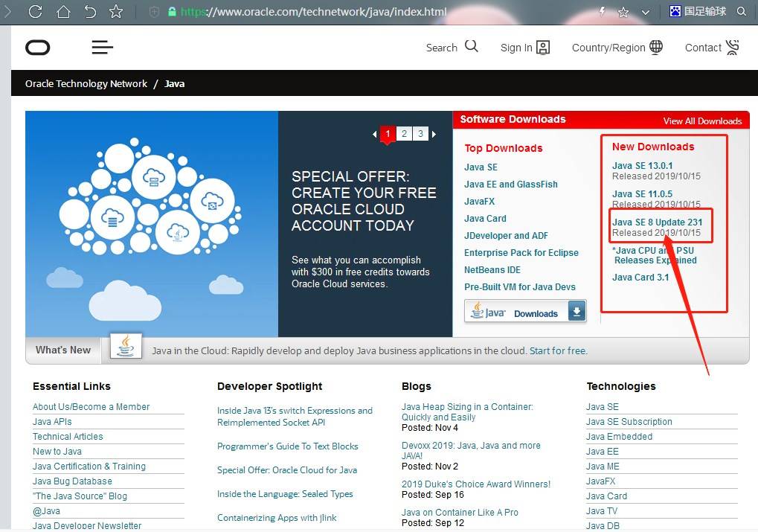The height and width of the screenshot is (532, 758).
Task: Click the Oracle logo icon
Action: [x=38, y=48]
